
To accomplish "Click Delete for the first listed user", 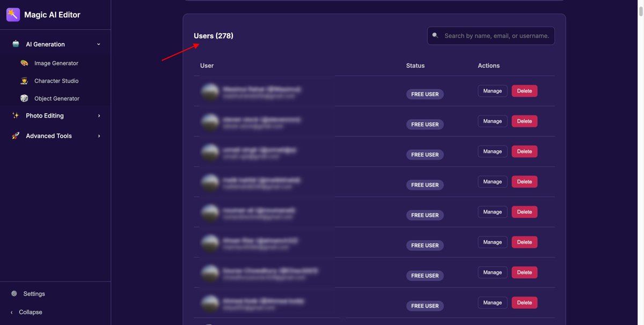I will pos(524,91).
